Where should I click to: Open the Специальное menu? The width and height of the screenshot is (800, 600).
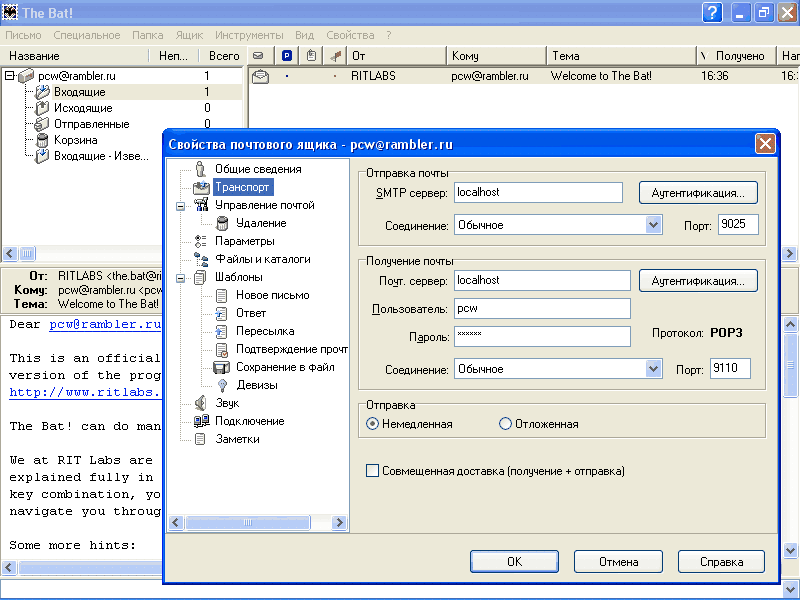click(x=87, y=35)
